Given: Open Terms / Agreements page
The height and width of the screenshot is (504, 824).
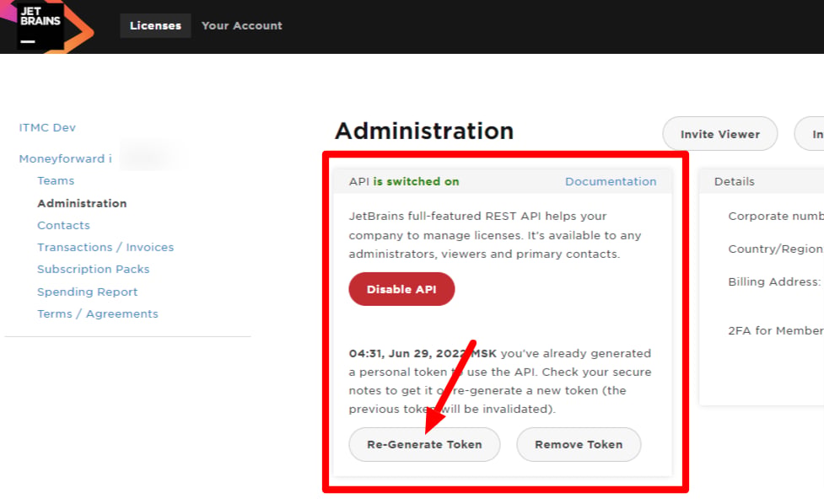Looking at the screenshot, I should [98, 314].
